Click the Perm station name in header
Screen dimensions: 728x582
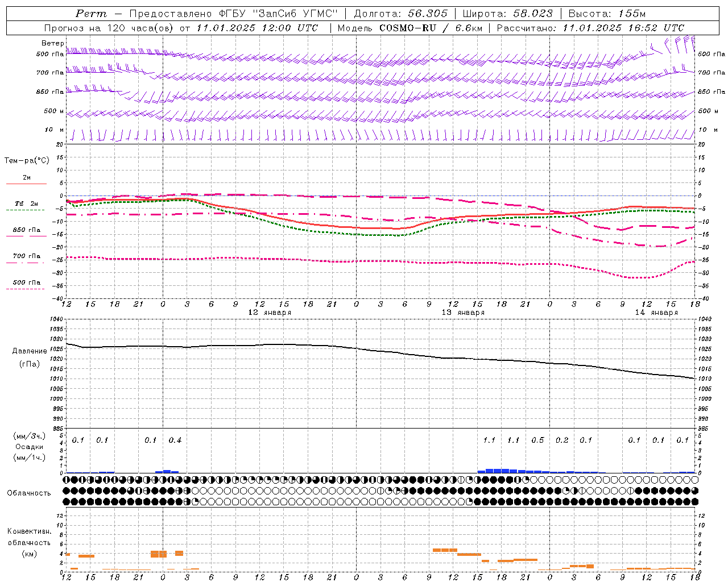91,14
